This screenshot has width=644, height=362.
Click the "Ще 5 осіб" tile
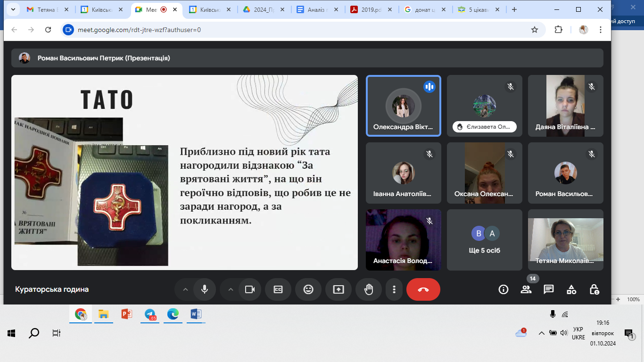tap(485, 240)
